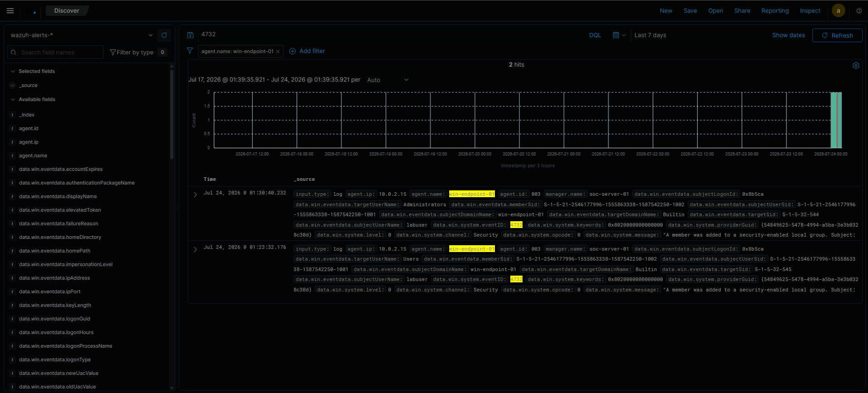868x393 pixels.
Task: Open a saved search
Action: pos(715,10)
